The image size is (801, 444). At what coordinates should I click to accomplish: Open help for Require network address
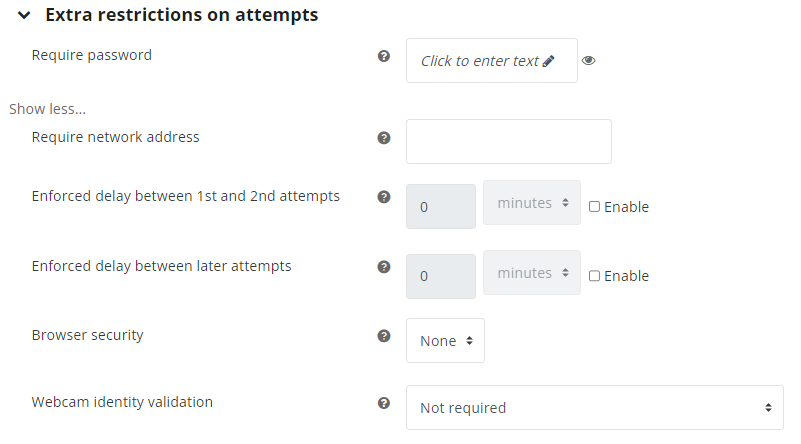(x=384, y=138)
